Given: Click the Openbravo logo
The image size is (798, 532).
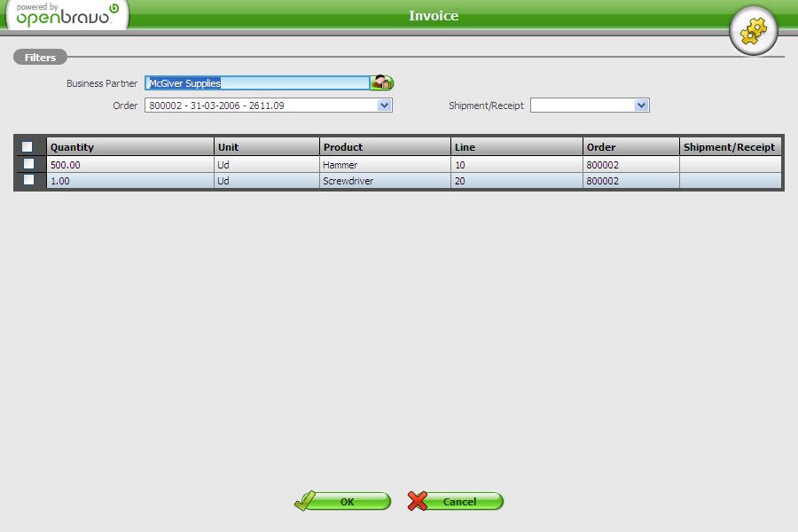Looking at the screenshot, I should (67, 15).
